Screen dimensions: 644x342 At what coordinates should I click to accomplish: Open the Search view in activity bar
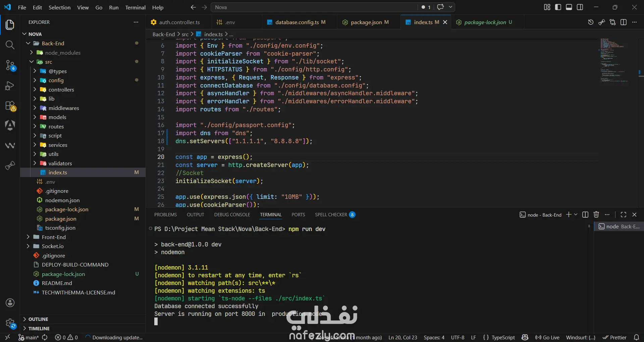tap(10, 45)
